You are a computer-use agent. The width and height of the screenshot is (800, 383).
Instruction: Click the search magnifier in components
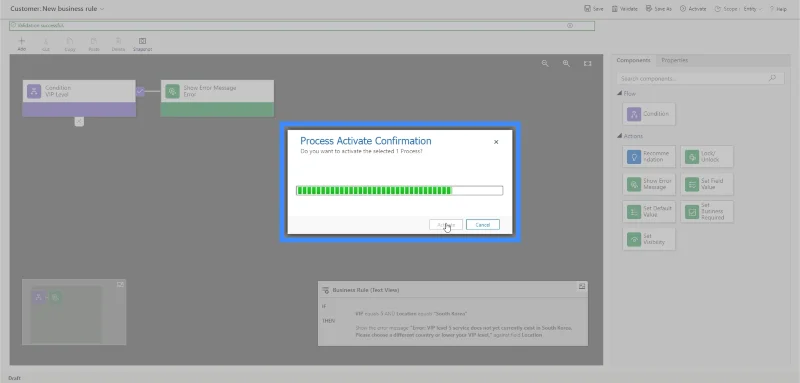772,78
